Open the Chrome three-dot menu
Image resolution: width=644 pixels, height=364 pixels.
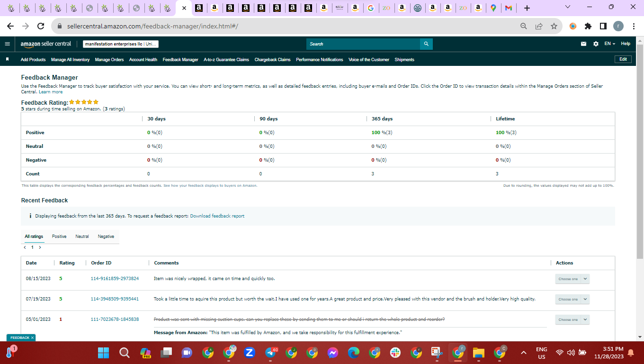tap(634, 27)
